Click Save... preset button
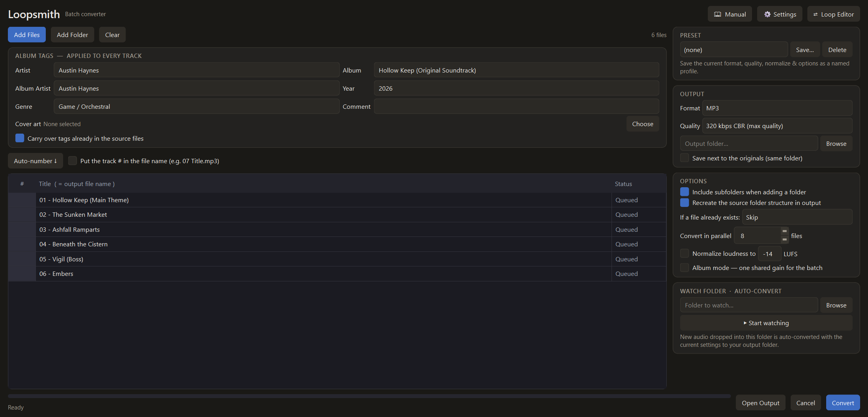Viewport: 868px width, 417px height. [x=805, y=50]
